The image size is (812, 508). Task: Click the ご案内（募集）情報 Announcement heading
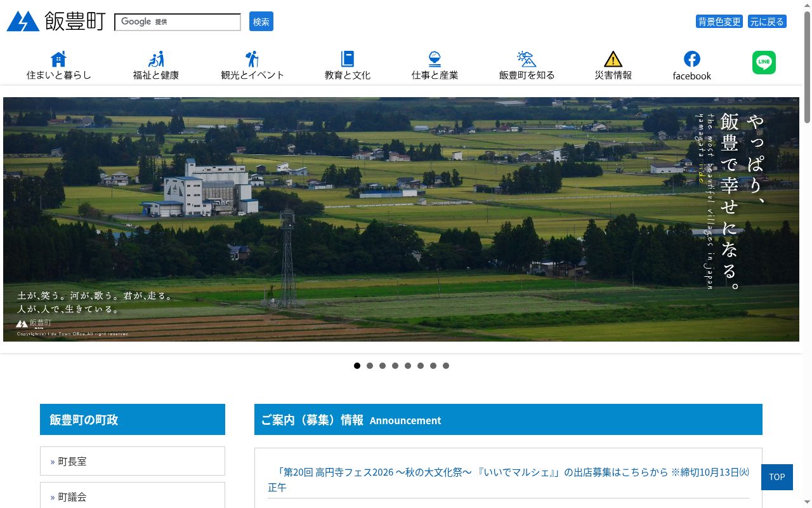point(508,420)
